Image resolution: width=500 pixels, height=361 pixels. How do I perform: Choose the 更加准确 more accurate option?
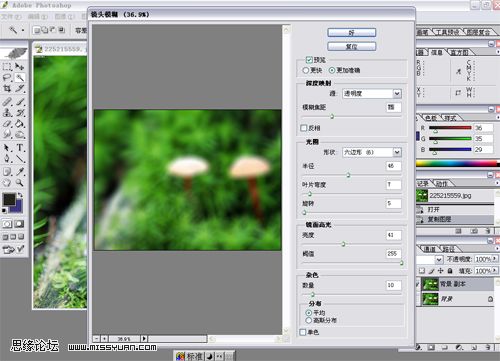click(x=332, y=70)
